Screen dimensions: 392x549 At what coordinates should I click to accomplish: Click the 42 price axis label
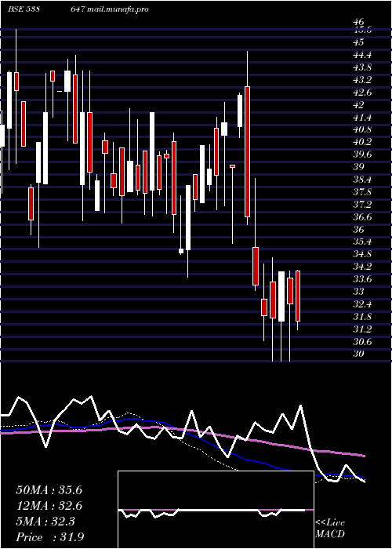pos(359,104)
